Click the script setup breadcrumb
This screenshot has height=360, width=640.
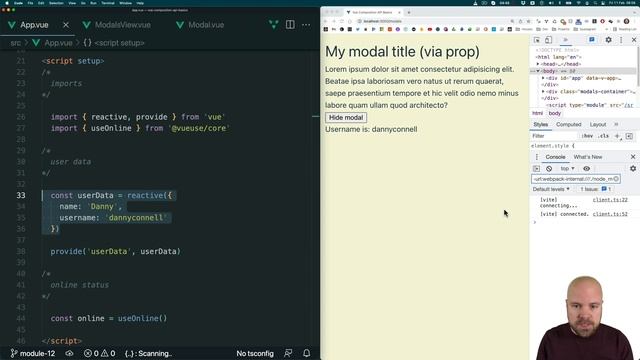(114, 43)
